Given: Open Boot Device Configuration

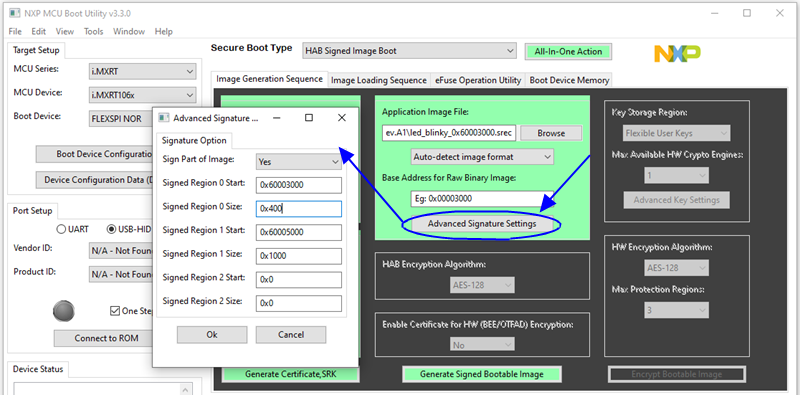Looking at the screenshot, I should (x=94, y=154).
